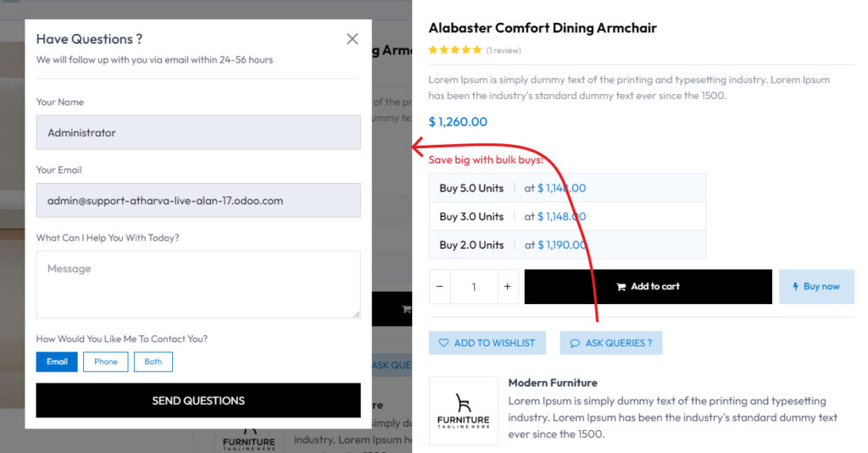Click the quantity number field
Viewport: 868px width, 453px height.
coord(473,287)
